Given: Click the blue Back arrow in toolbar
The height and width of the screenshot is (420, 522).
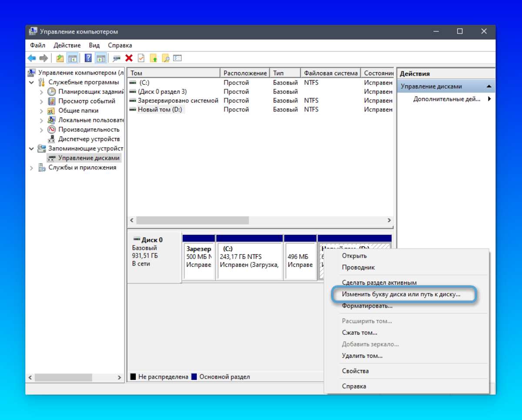Looking at the screenshot, I should [x=32, y=58].
